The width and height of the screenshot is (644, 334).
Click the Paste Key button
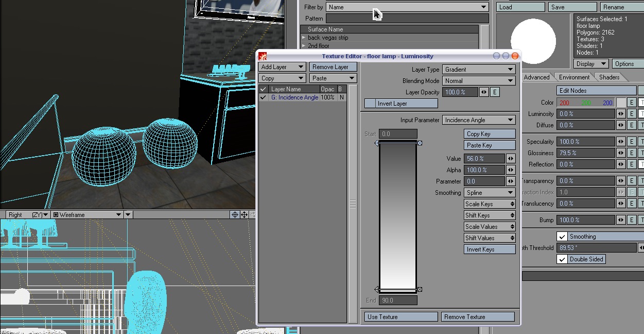click(490, 145)
